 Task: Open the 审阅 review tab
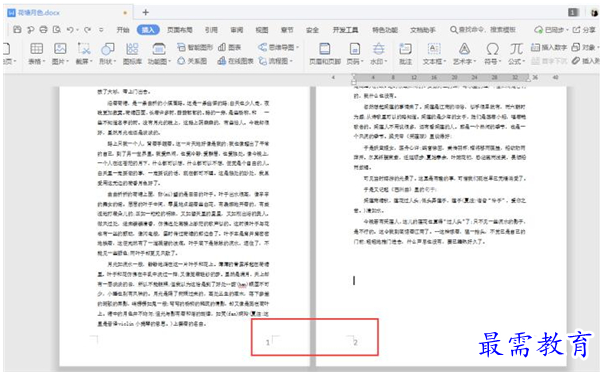pos(236,30)
